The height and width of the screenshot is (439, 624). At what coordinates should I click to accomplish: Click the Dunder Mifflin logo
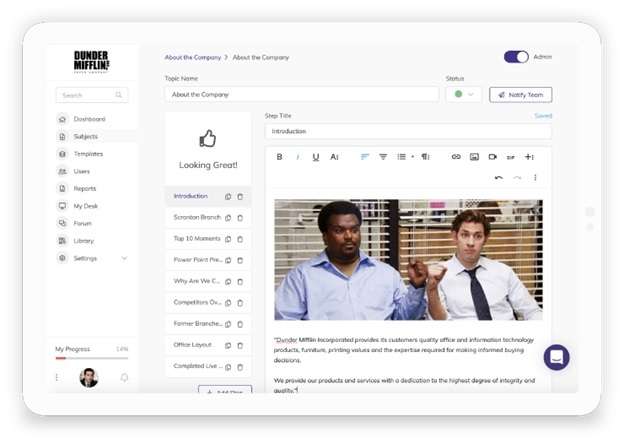coord(92,62)
